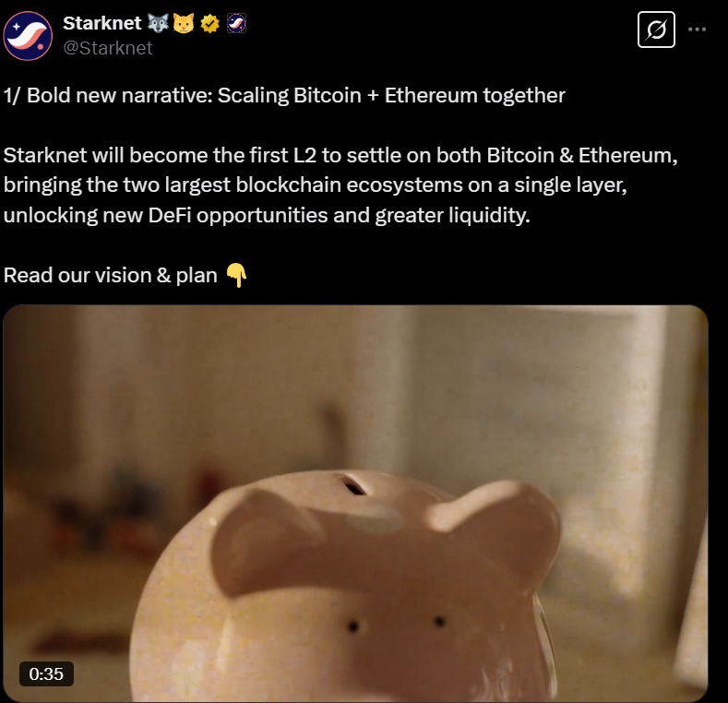Screen dimensions: 728x703
Task: Play the piggy bank video
Action: coord(355,504)
